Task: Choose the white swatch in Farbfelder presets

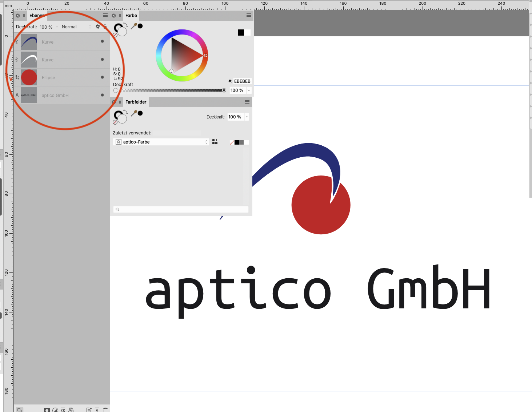Action: [x=246, y=142]
